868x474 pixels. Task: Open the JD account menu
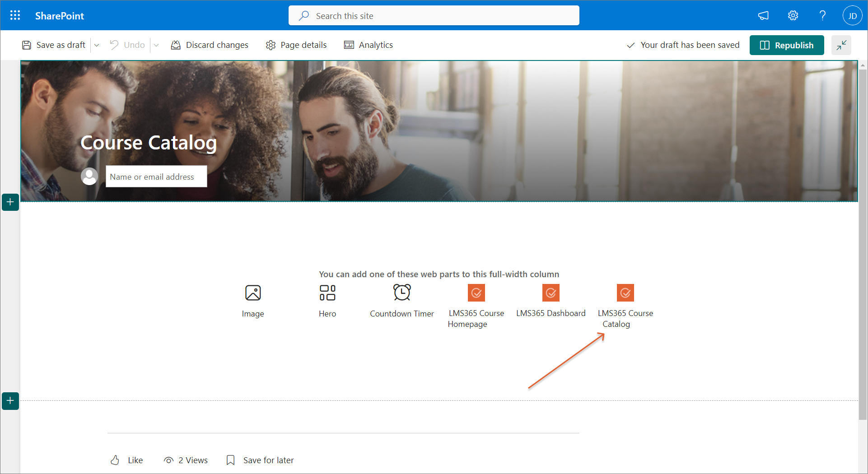pyautogui.click(x=852, y=16)
